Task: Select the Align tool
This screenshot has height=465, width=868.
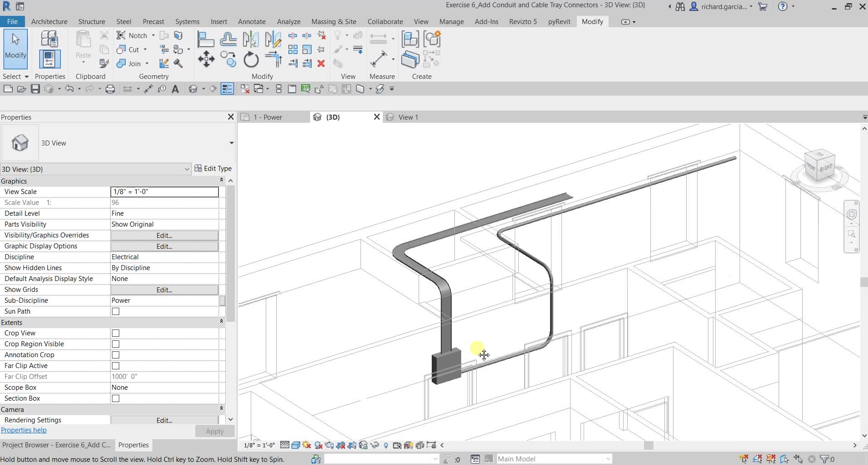Action: click(x=205, y=39)
